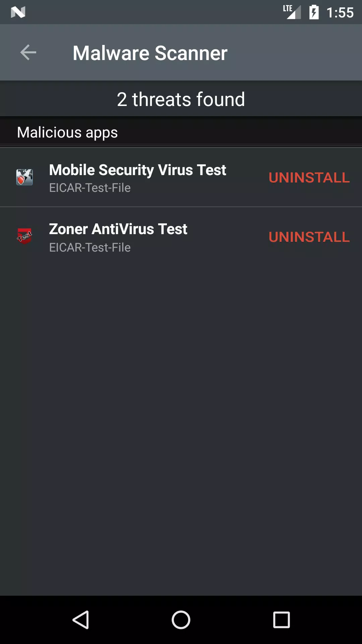Tap the battery charging icon
Screen dimensions: 362x644
point(314,12)
